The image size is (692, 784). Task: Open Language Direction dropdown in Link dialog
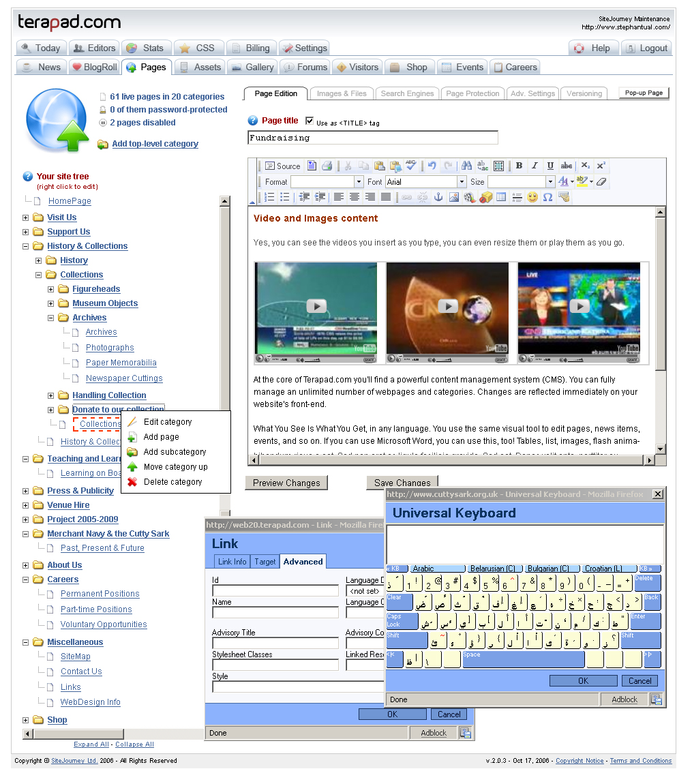coord(365,591)
